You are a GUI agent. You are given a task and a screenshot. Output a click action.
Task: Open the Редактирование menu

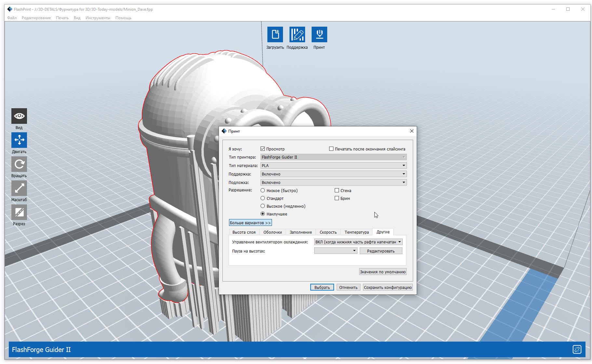pos(36,18)
